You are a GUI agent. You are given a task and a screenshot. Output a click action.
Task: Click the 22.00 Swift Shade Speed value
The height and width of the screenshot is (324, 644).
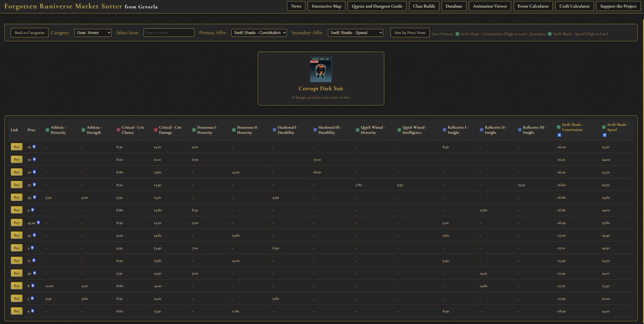coord(606,298)
